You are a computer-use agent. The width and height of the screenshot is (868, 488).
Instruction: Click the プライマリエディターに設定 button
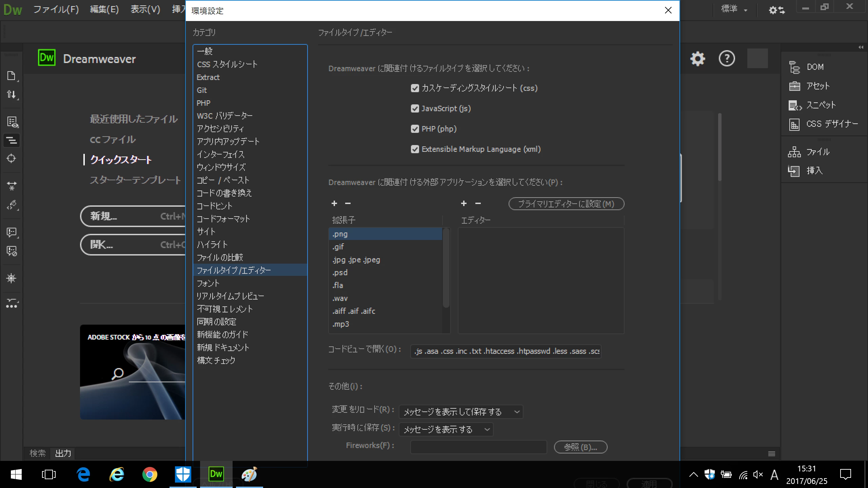coord(566,204)
